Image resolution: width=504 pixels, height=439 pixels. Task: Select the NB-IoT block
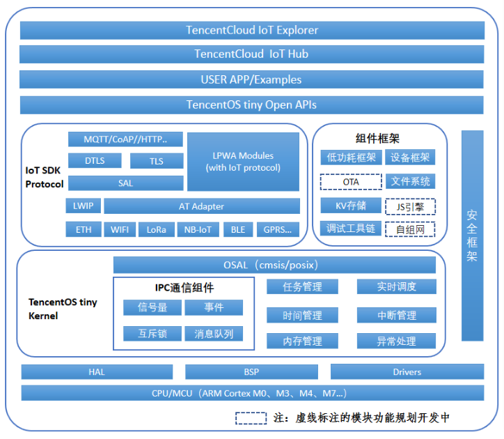pyautogui.click(x=198, y=229)
